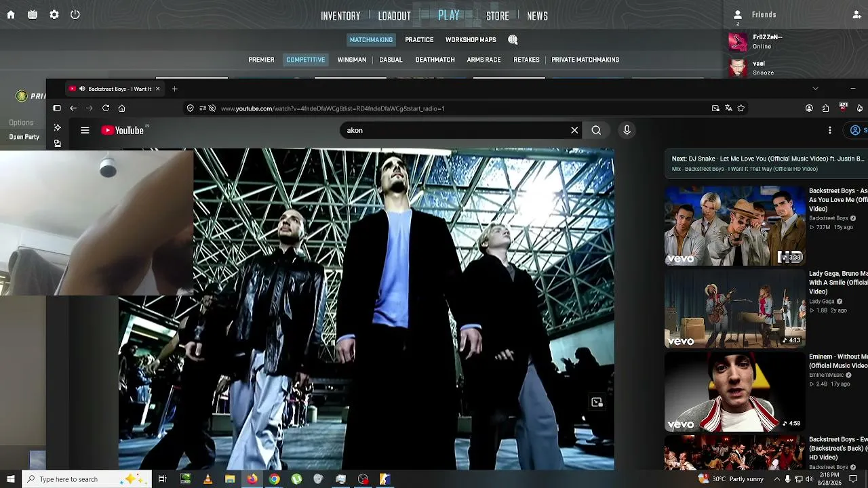The image size is (868, 488).
Task: Open the Options menu in CS2
Action: click(21, 123)
